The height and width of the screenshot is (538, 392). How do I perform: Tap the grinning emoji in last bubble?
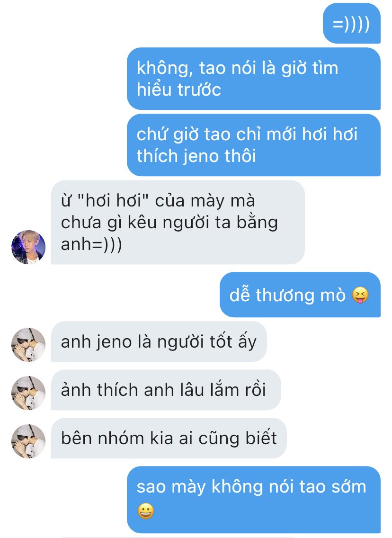click(146, 511)
